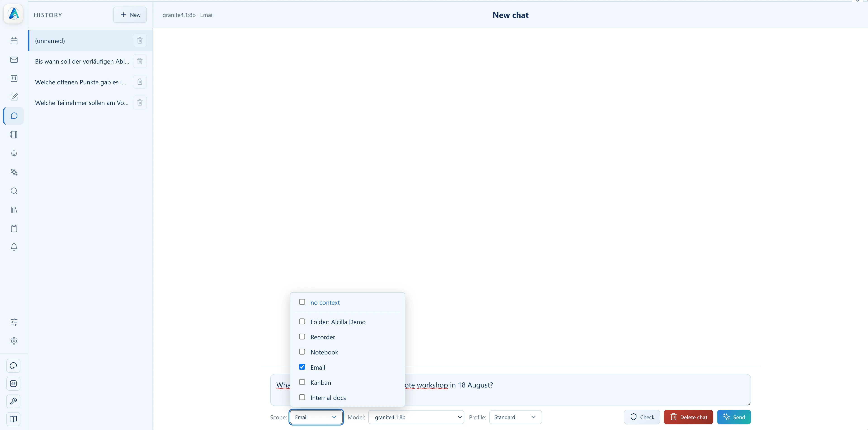The height and width of the screenshot is (430, 868).
Task: Switch language via GB icon
Action: (14, 384)
